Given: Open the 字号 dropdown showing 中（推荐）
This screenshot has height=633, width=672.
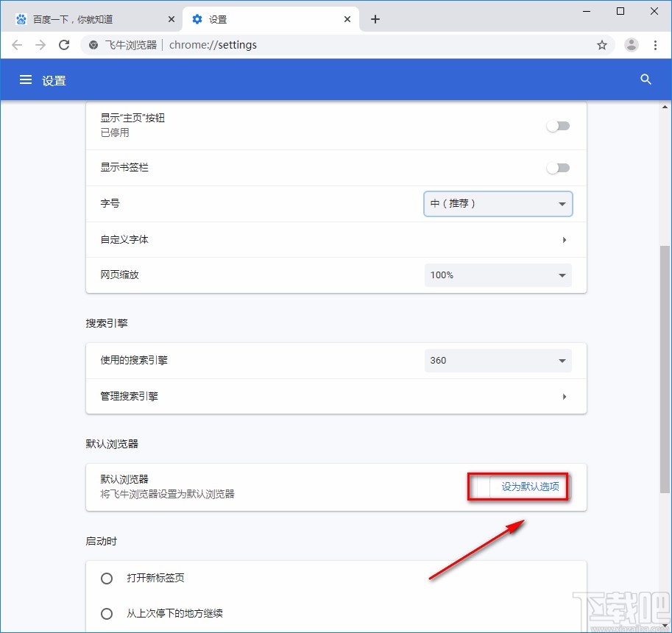Looking at the screenshot, I should point(498,204).
